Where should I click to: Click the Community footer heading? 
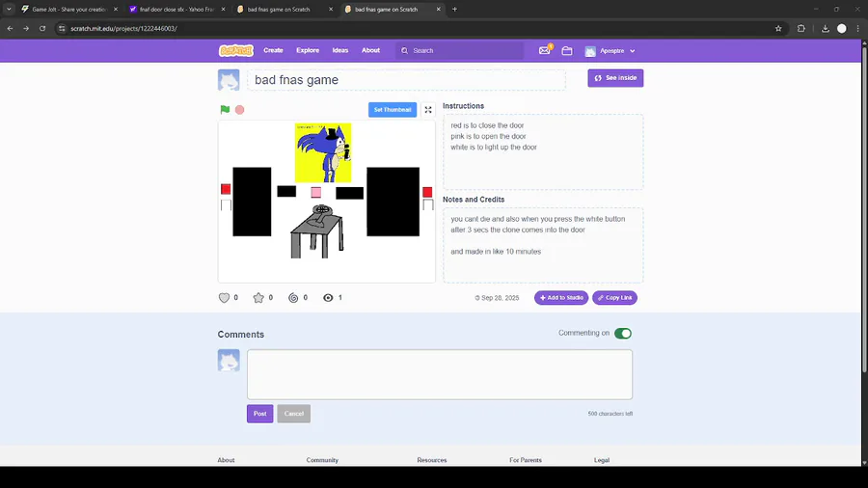322,460
